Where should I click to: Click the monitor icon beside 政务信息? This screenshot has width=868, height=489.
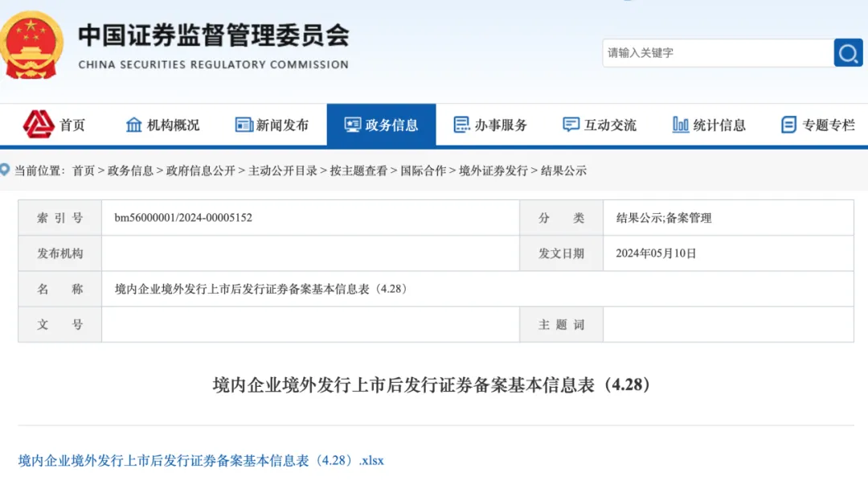click(x=353, y=125)
